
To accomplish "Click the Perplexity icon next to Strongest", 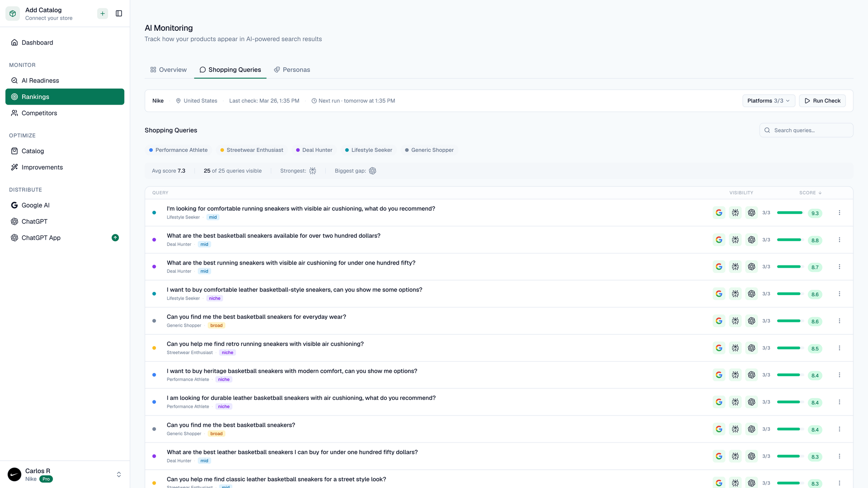I will coord(312,171).
